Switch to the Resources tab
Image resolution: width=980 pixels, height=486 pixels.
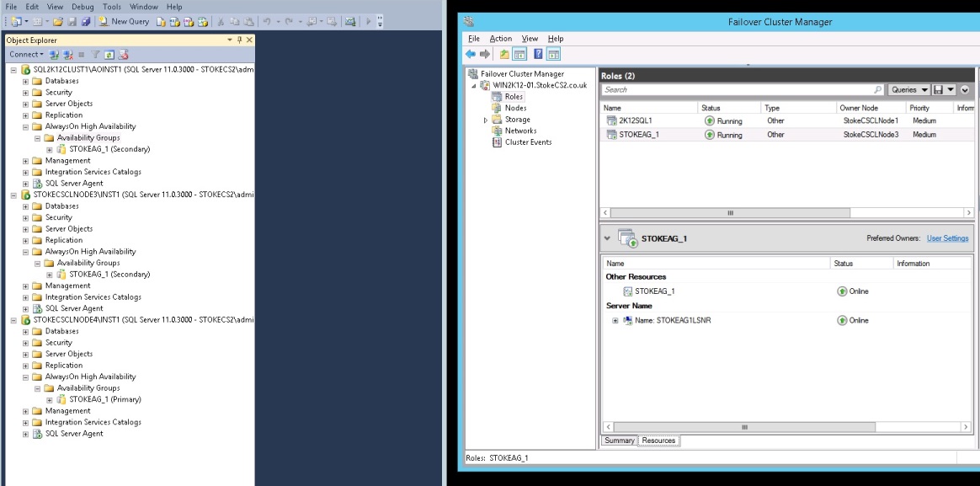[x=658, y=441]
